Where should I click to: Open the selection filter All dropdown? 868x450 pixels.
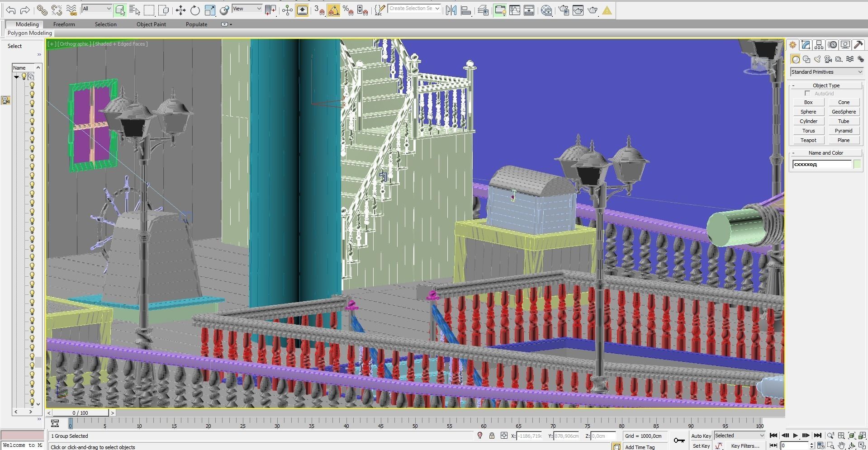(96, 9)
